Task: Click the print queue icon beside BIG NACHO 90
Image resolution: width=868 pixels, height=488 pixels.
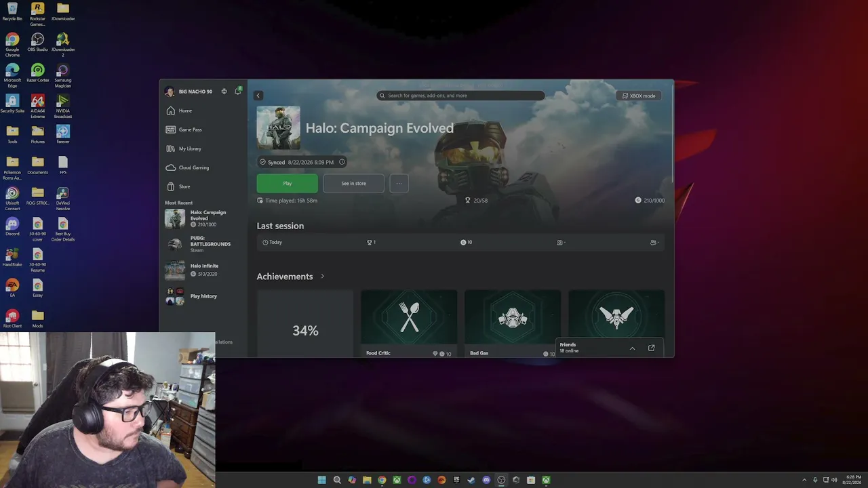Action: point(224,91)
